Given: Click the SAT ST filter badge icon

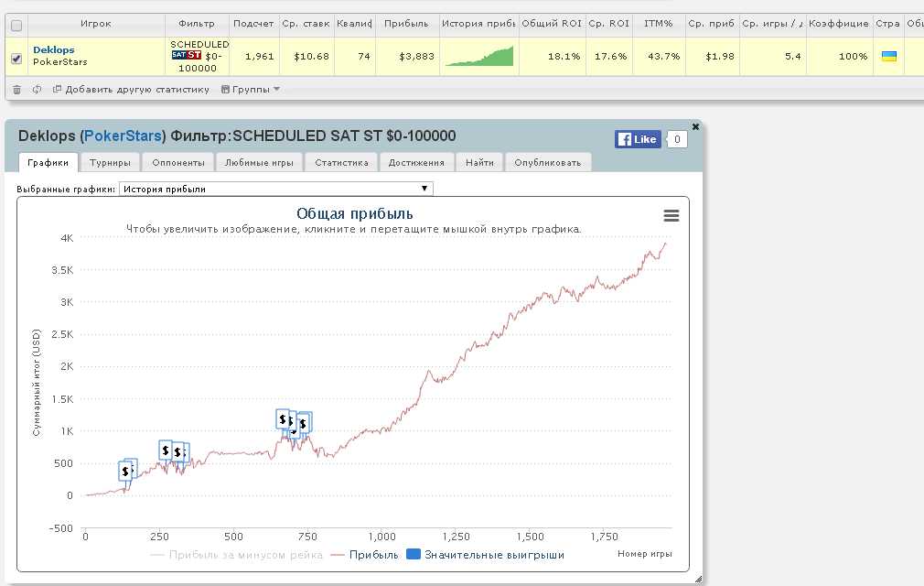Looking at the screenshot, I should click(x=187, y=56).
